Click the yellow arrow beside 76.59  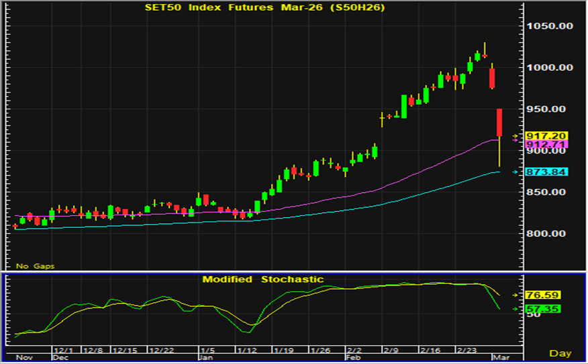point(516,295)
